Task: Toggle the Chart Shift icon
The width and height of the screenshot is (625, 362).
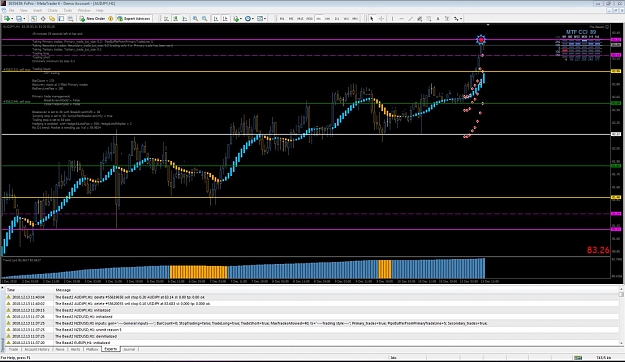Action: (x=225, y=18)
